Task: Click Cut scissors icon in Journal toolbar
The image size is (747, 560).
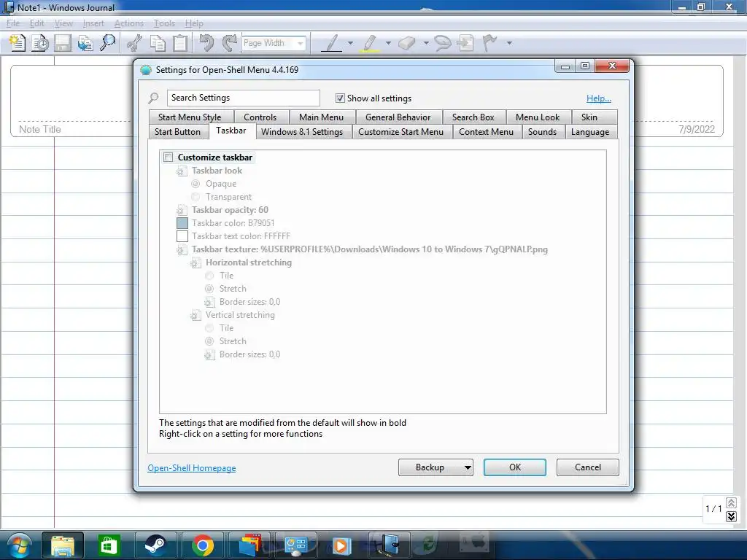Action: tap(135, 43)
